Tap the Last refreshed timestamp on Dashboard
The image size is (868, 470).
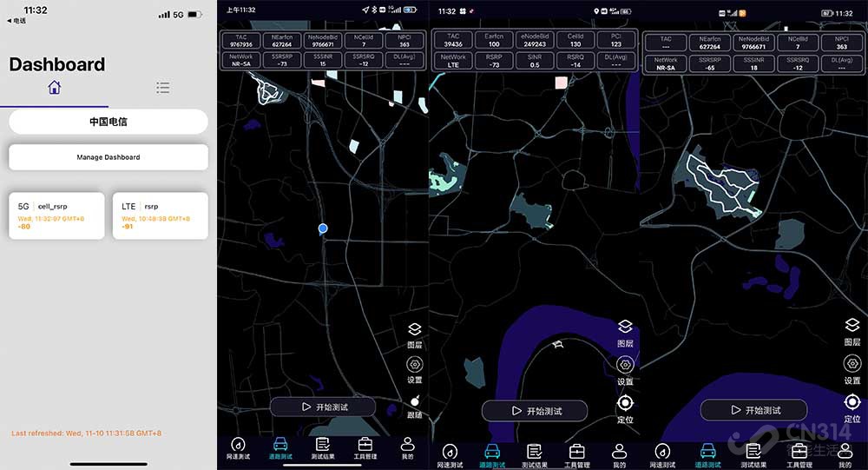pyautogui.click(x=86, y=434)
